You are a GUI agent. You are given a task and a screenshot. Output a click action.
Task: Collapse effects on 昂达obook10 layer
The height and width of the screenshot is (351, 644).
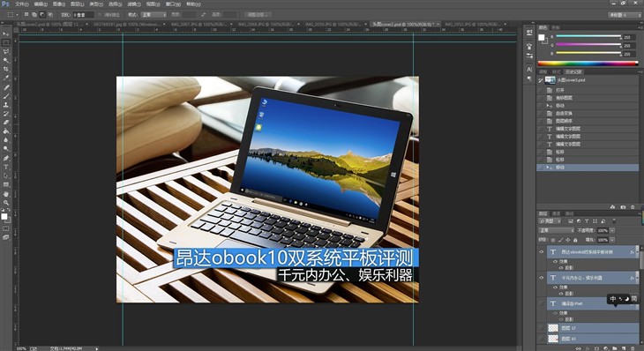637,252
